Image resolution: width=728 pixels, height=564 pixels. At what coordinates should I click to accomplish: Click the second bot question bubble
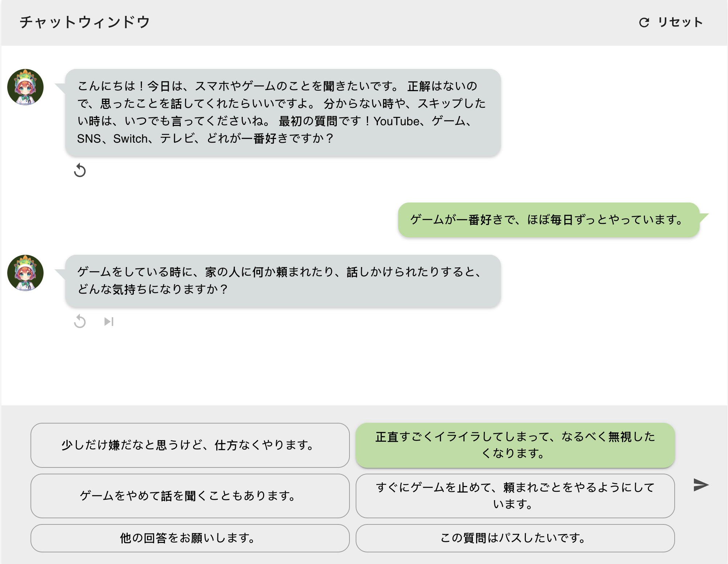click(283, 281)
